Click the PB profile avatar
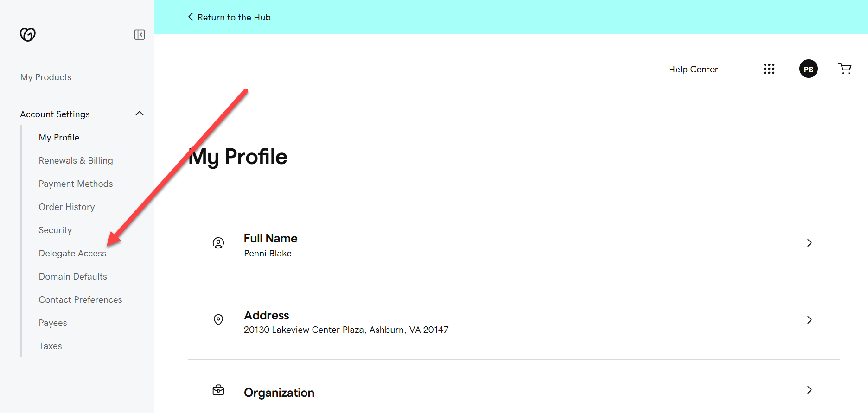Image resolution: width=868 pixels, height=413 pixels. 808,69
